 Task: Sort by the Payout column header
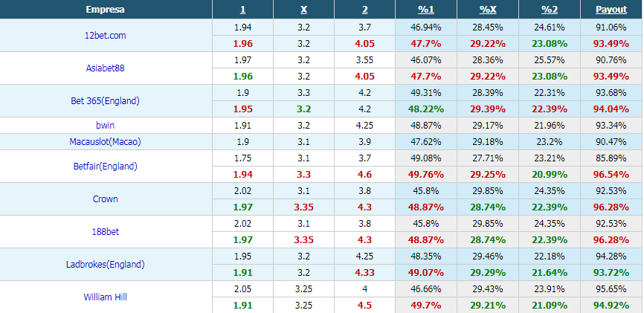click(x=611, y=10)
